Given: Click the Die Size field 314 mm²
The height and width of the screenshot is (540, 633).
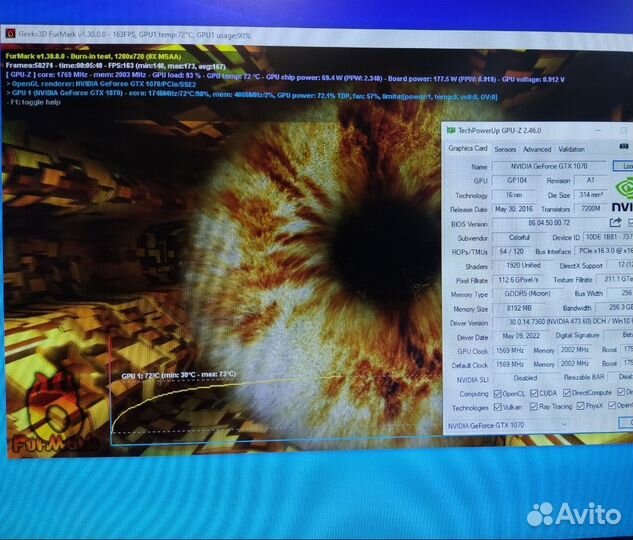Looking at the screenshot, I should (x=591, y=195).
